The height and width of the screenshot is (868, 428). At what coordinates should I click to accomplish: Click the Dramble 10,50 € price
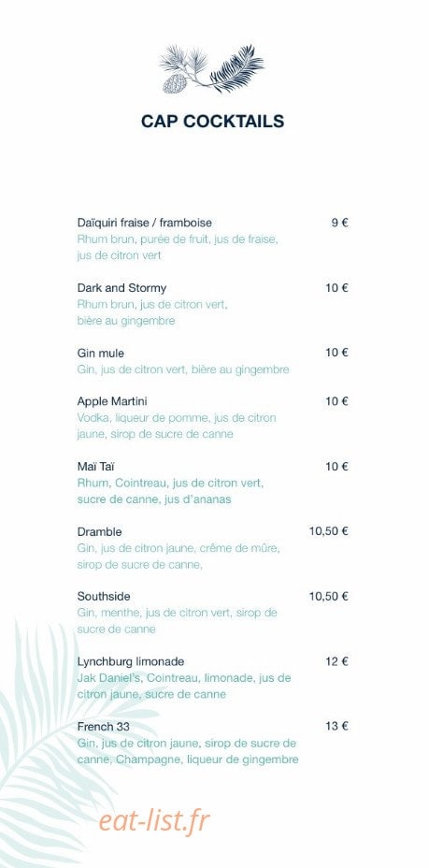pos(328,531)
